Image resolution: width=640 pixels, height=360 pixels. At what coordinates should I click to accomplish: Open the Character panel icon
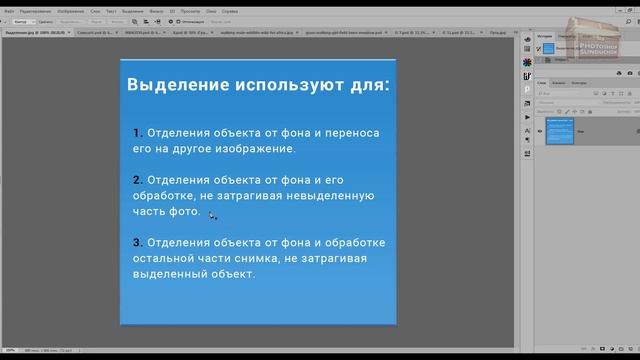pos(527,131)
